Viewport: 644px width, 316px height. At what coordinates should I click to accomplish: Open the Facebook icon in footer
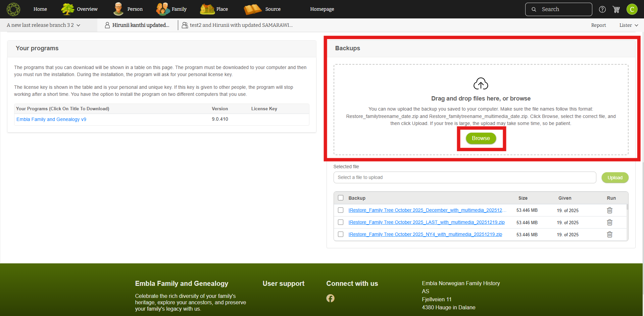(x=330, y=298)
